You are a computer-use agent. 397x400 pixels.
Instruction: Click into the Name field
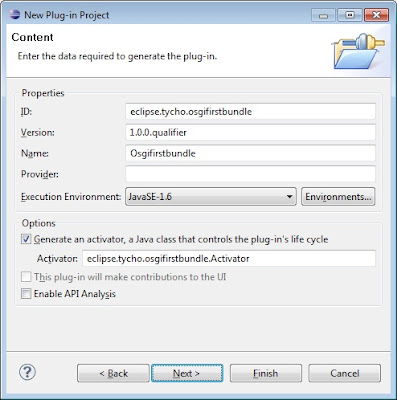click(250, 153)
